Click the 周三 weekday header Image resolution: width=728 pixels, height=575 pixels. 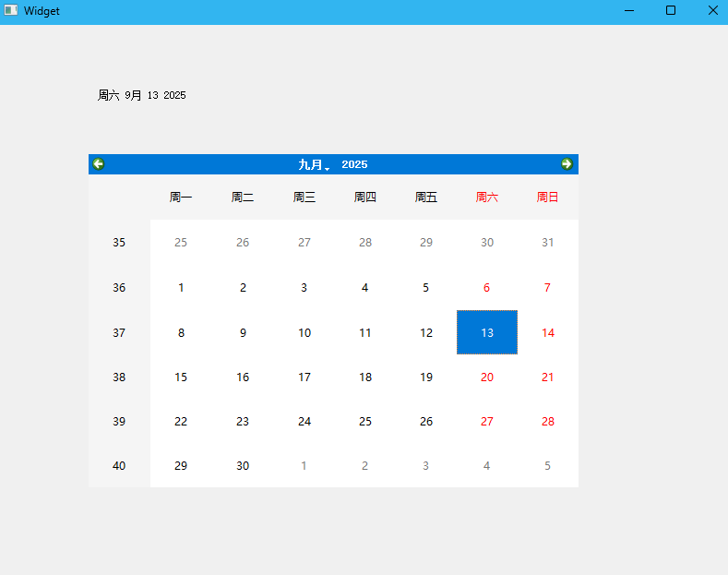pos(304,198)
